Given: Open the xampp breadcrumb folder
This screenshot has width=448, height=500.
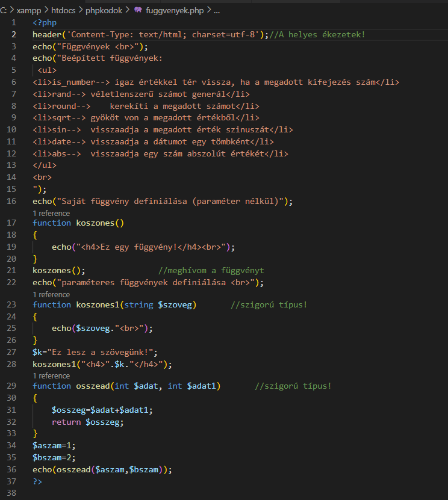Looking at the screenshot, I should tap(29, 11).
